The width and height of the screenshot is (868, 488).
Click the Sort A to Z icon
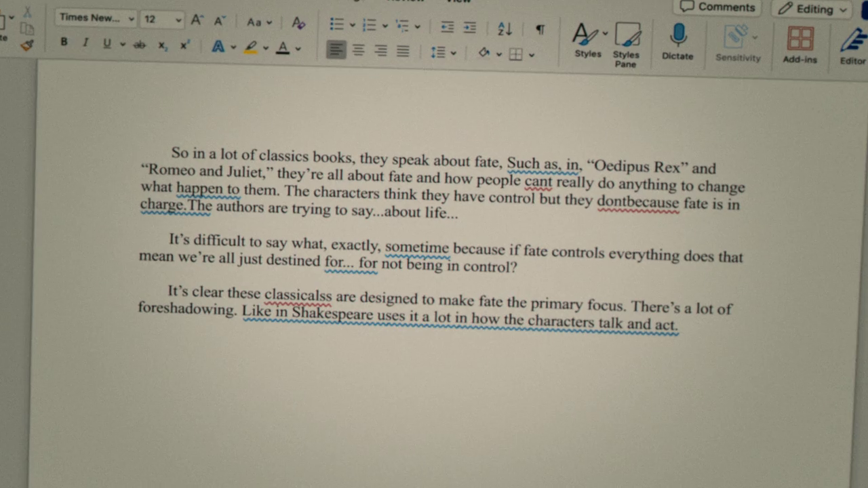505,28
